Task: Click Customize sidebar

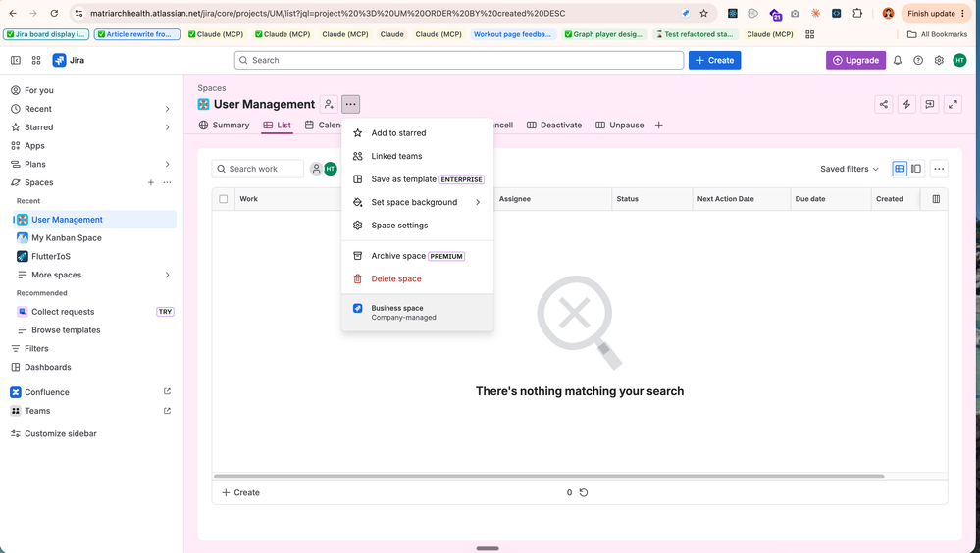Action: pyautogui.click(x=91, y=433)
